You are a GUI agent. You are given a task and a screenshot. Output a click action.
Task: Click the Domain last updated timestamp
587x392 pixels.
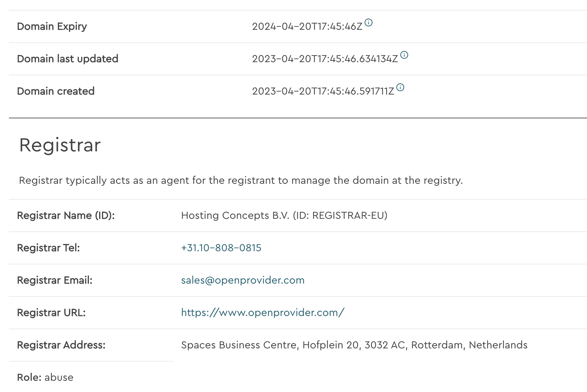(x=325, y=59)
